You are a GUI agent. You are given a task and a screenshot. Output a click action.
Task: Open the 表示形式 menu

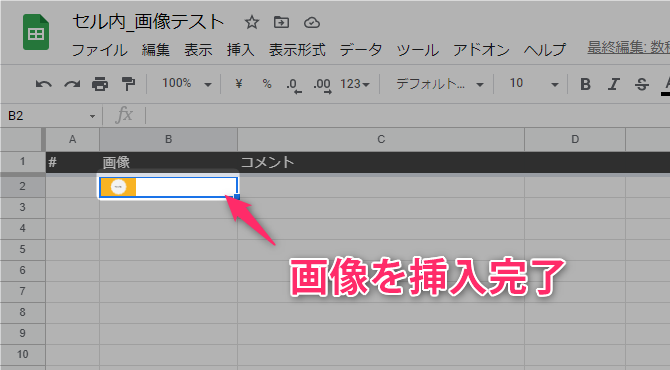click(297, 50)
